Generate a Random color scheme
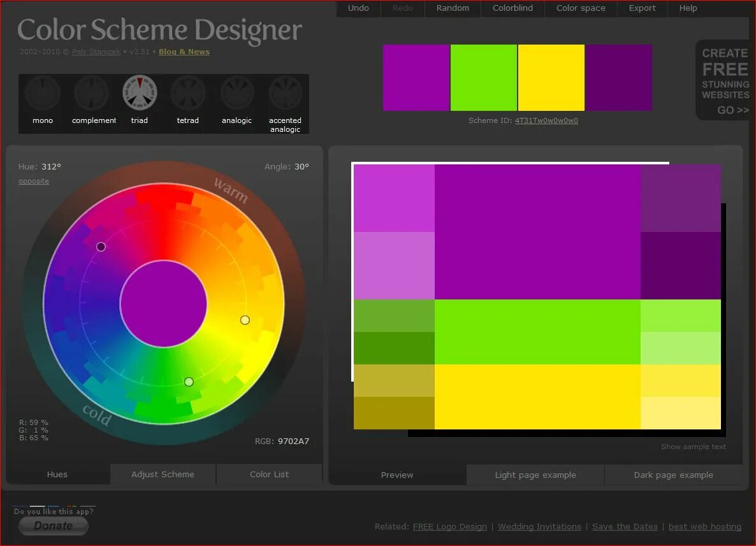This screenshot has height=546, width=756. pyautogui.click(x=453, y=8)
